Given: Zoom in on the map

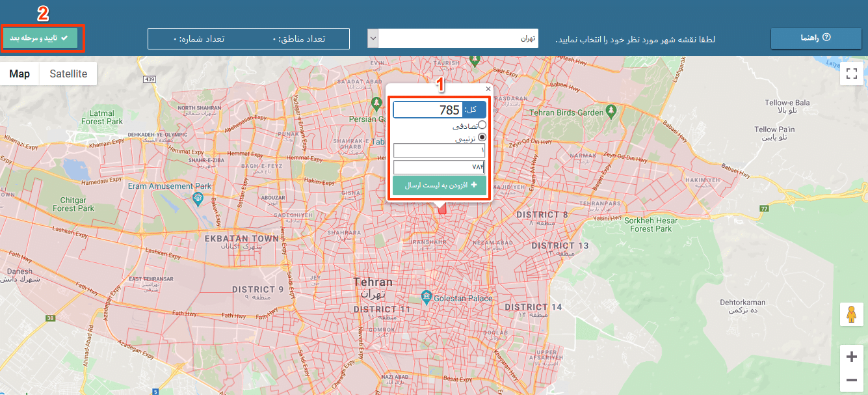Looking at the screenshot, I should [x=852, y=357].
